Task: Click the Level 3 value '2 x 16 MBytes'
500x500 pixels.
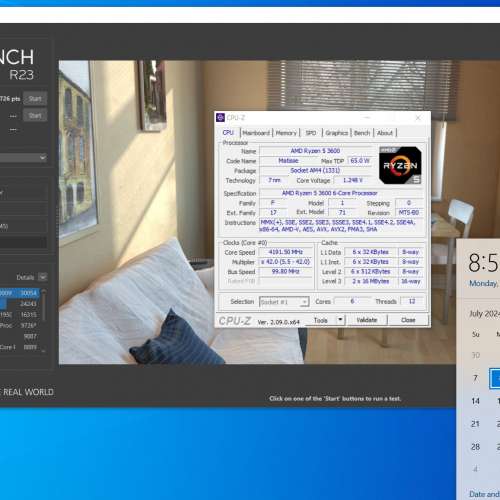Action: [371, 281]
